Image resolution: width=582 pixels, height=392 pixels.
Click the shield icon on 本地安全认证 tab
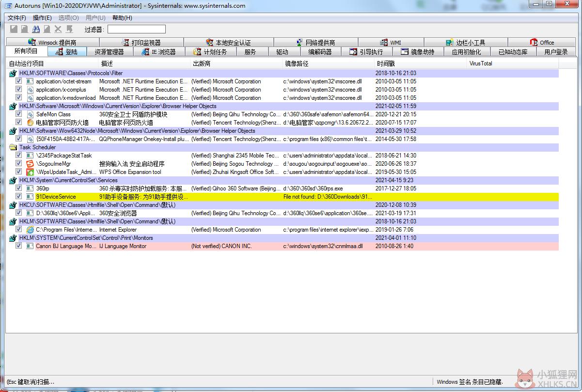point(209,43)
